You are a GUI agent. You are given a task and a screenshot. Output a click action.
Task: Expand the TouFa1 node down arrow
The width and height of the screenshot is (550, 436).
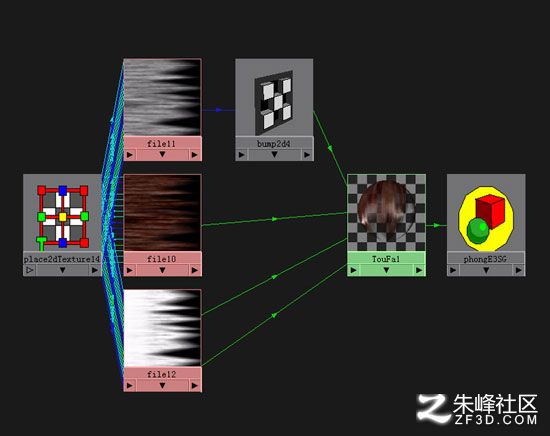(x=386, y=270)
